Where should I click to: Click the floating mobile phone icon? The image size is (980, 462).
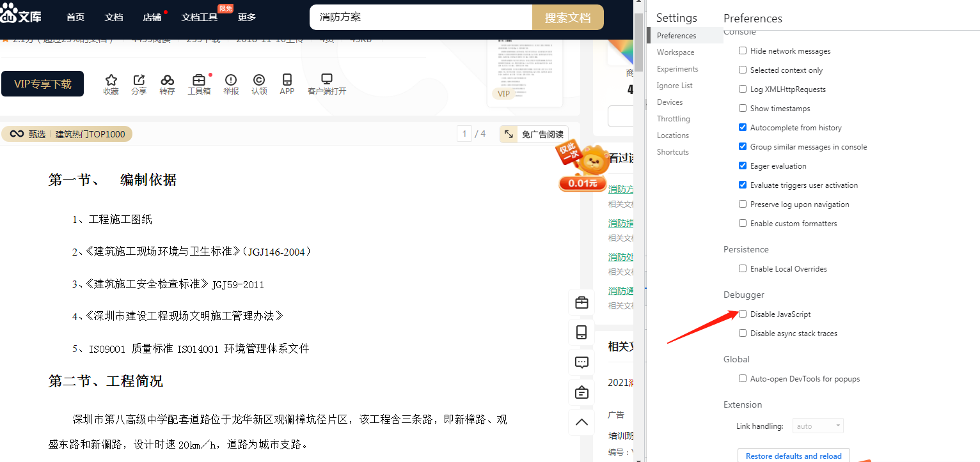[581, 332]
